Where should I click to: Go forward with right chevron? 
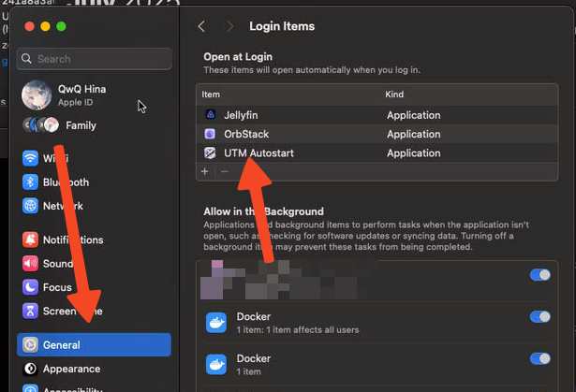coord(229,26)
